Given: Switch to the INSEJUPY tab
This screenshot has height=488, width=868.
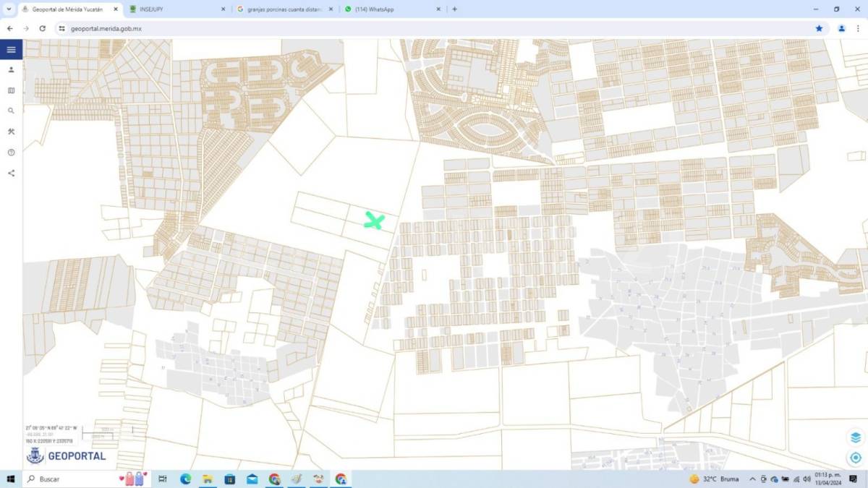Looking at the screenshot, I should [x=174, y=9].
